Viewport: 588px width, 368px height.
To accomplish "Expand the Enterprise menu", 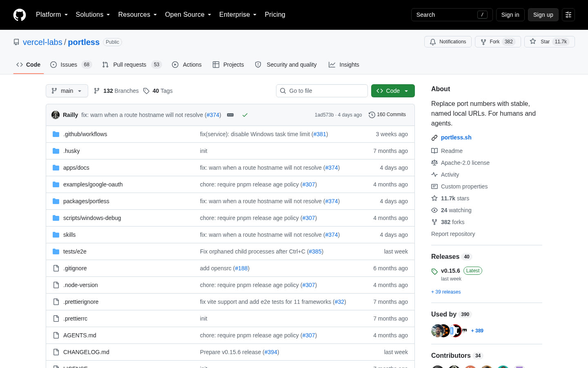I will tap(238, 15).
